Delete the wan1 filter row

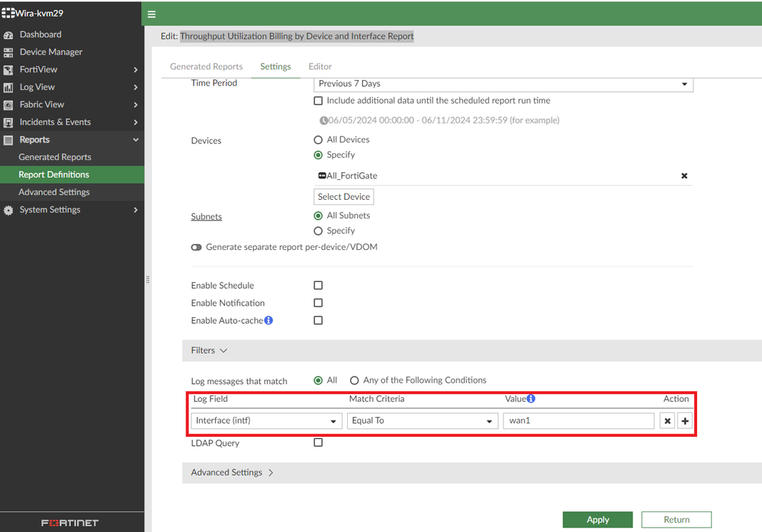[667, 421]
